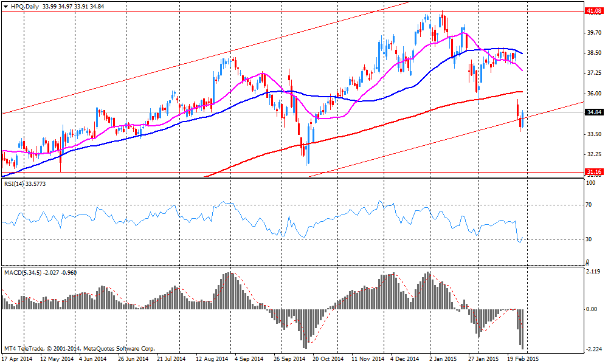The image size is (608, 364).
Task: Click the 27 Jan 2015 date label
Action: [x=488, y=359]
